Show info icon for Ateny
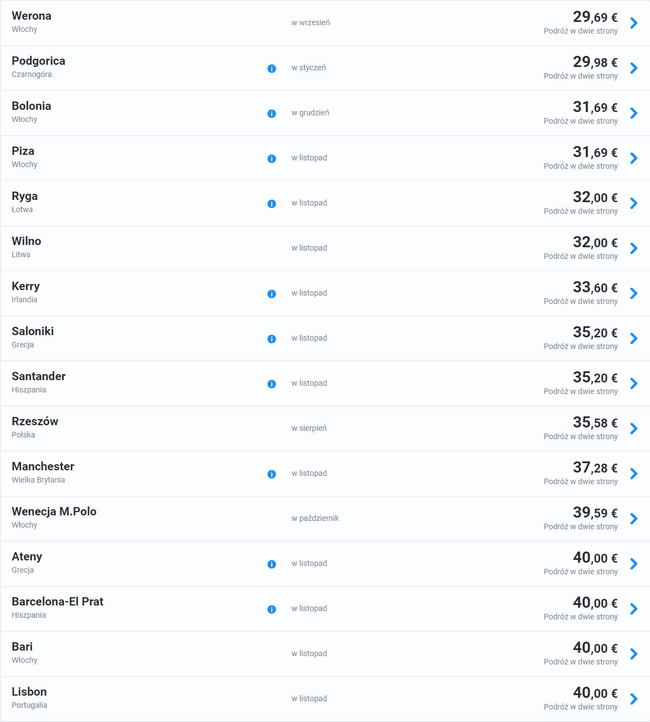The width and height of the screenshot is (650, 722). click(271, 563)
